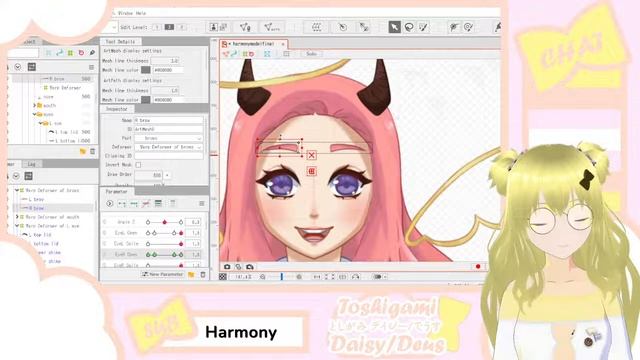
Task: Click the red X handle on canvas
Action: click(311, 155)
